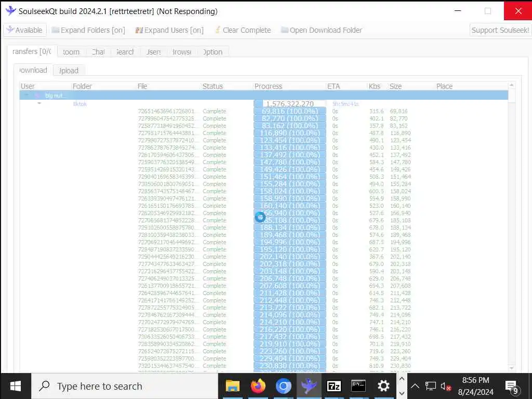Click the folder total progress bar 1,576,322,270
Screen dimensions: 532x399
(x=290, y=104)
